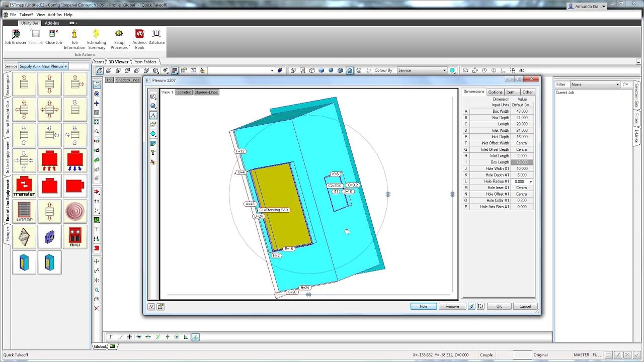The height and width of the screenshot is (362, 644).
Task: Click OK to confirm Plenum dimensions
Action: click(499, 306)
